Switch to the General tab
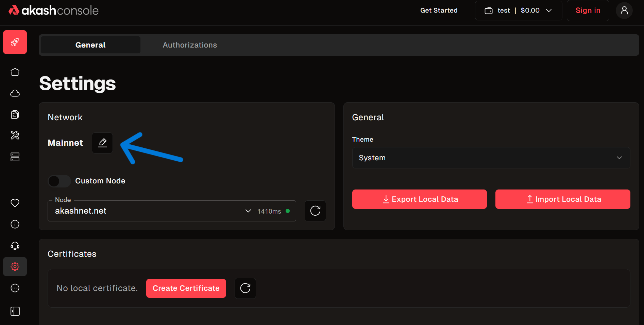 pos(90,45)
